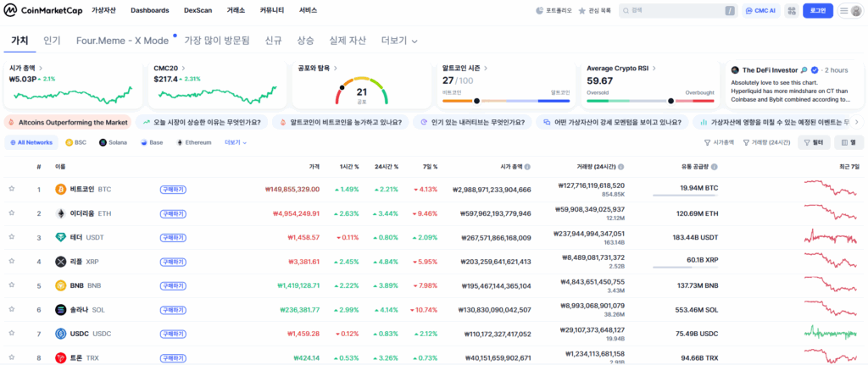Click the BNB coin logo
868x365 pixels.
(60, 286)
